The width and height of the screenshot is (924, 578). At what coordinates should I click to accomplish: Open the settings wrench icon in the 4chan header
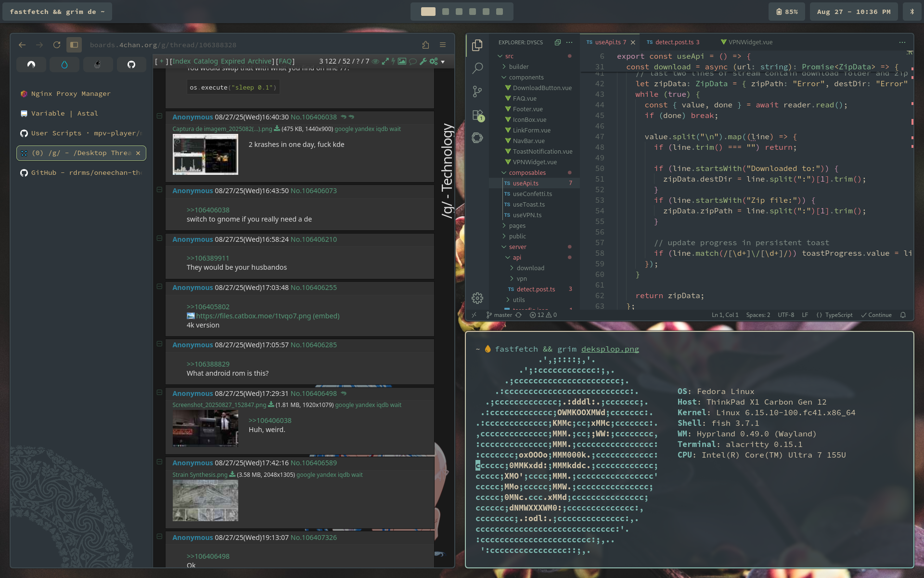(x=423, y=61)
